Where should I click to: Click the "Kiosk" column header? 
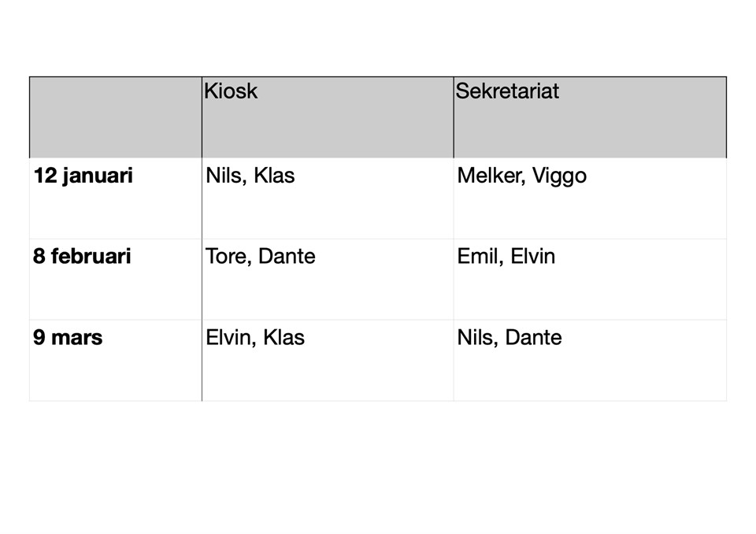coord(231,91)
